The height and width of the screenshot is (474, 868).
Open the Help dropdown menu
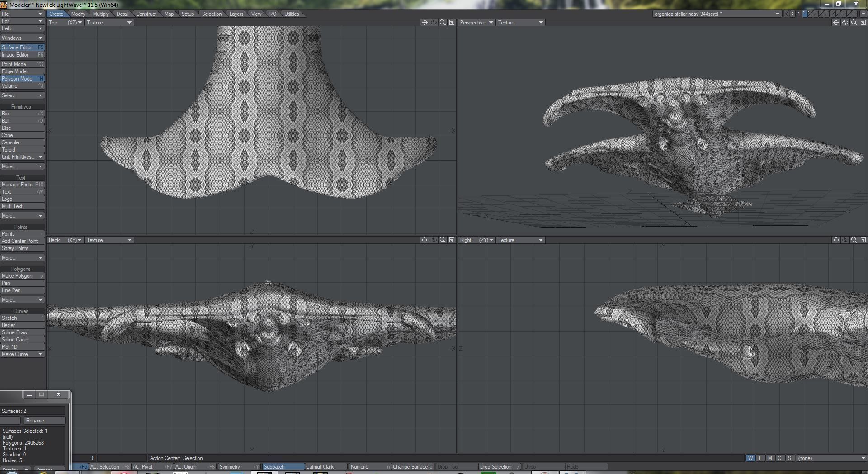tap(22, 28)
